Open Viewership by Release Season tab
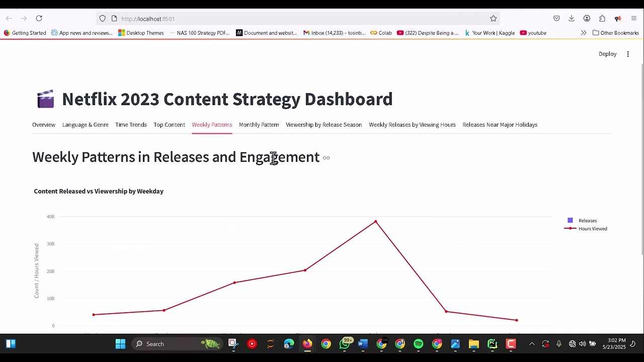The height and width of the screenshot is (362, 644). pyautogui.click(x=324, y=125)
